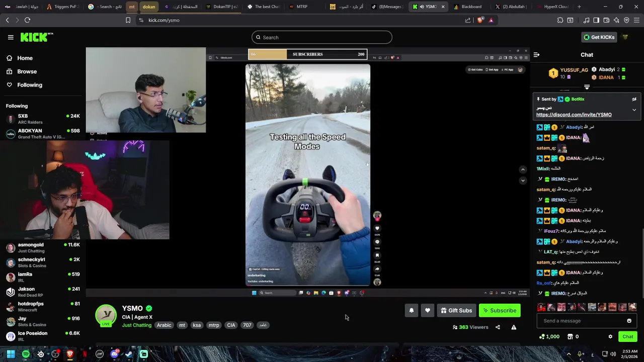Reload the page
644x362 pixels.
(27, 20)
